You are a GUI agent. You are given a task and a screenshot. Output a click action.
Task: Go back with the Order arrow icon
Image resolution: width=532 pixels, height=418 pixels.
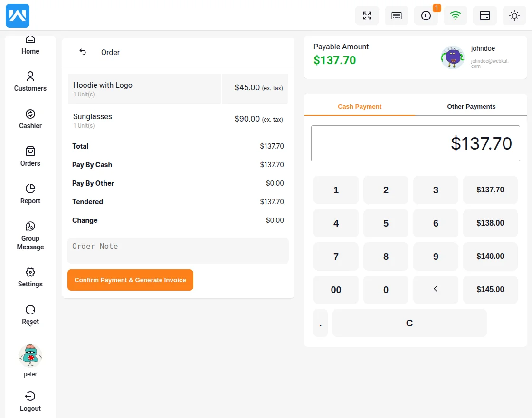(x=83, y=52)
